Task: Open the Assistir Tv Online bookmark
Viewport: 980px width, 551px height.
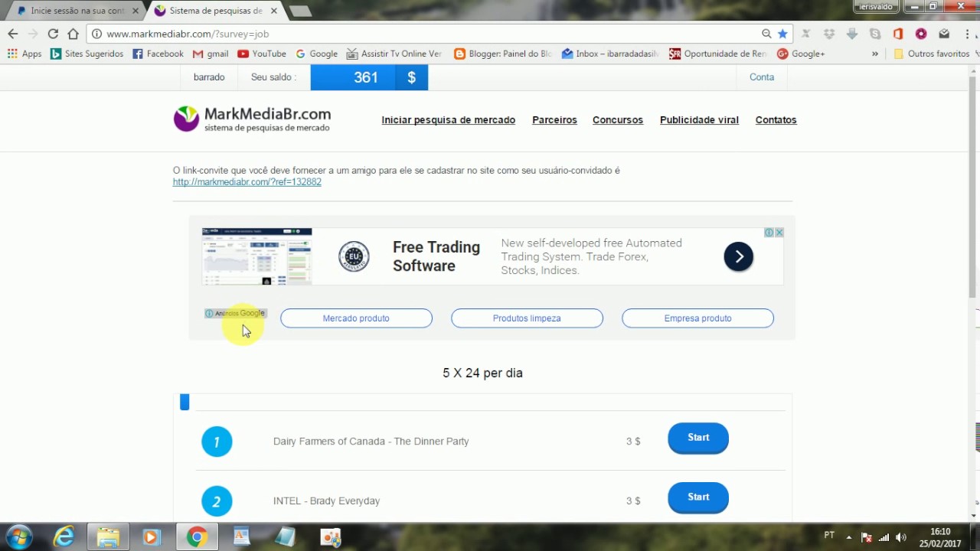Action: [x=394, y=54]
